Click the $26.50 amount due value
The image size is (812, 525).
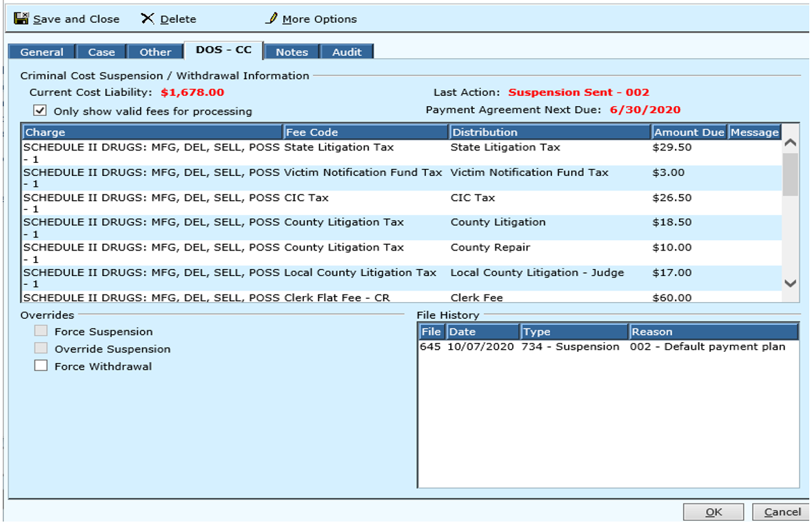[x=672, y=198]
